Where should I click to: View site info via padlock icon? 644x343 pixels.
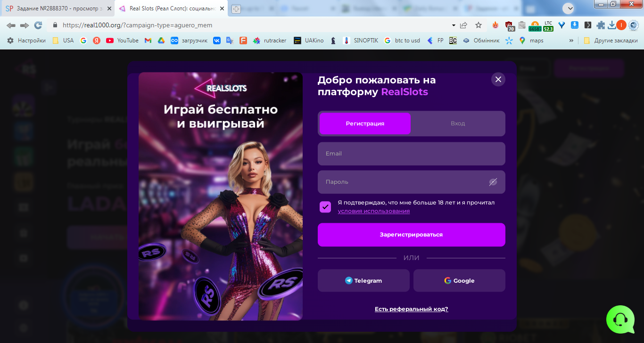(55, 25)
